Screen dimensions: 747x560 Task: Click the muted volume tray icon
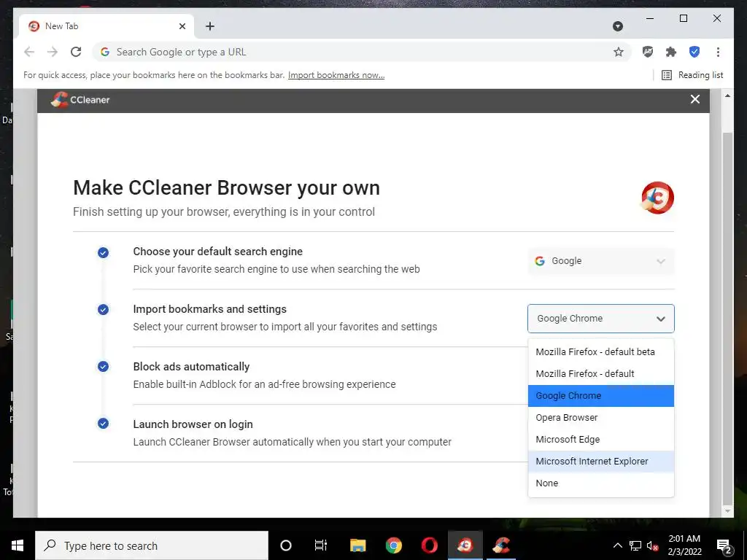652,545
